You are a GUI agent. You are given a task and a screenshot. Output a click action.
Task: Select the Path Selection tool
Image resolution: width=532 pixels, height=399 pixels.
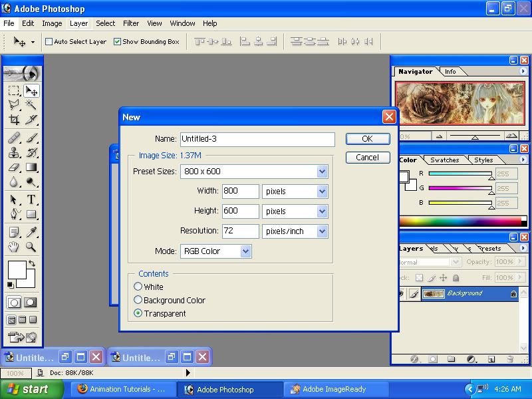click(x=14, y=199)
